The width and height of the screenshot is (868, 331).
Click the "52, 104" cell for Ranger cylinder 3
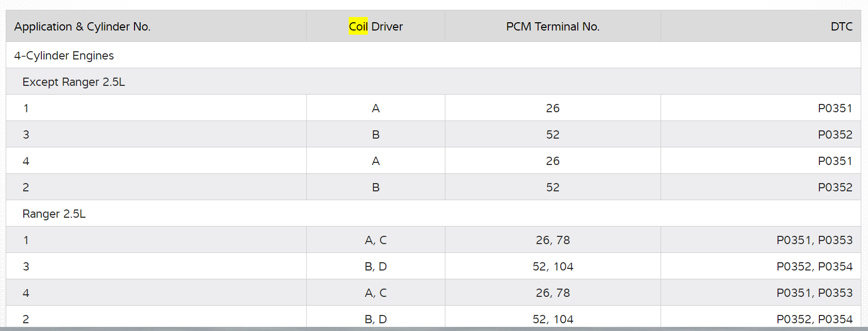pyautogui.click(x=552, y=266)
